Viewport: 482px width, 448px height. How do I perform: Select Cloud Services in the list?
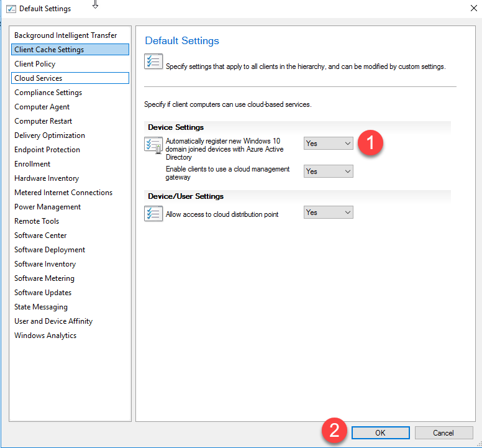pyautogui.click(x=70, y=78)
